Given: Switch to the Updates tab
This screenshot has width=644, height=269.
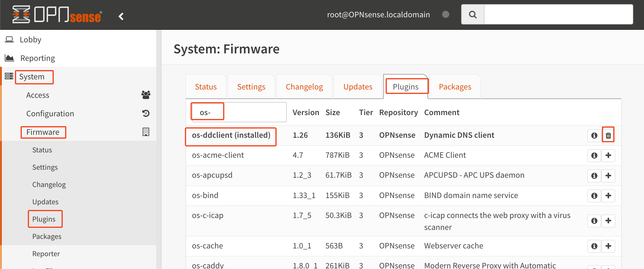Looking at the screenshot, I should [x=358, y=87].
